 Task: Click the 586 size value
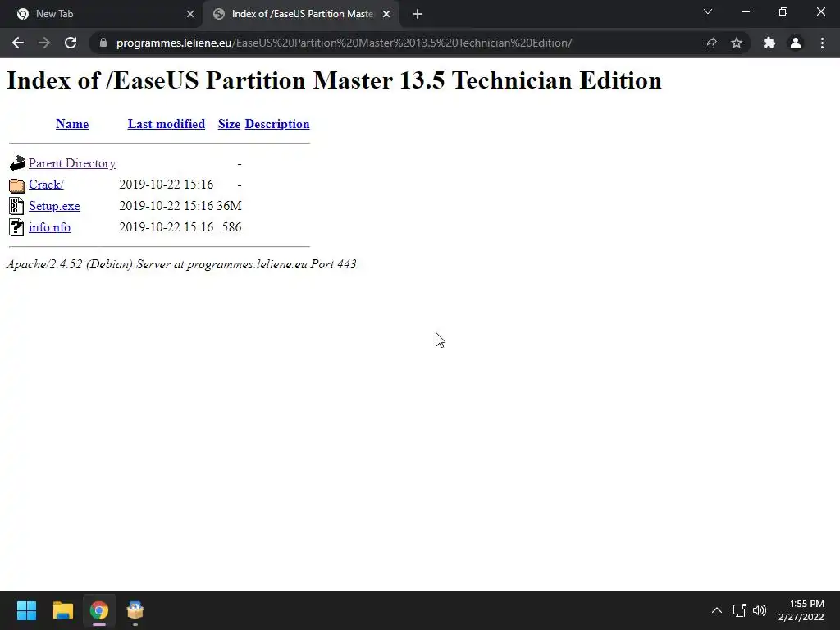coord(232,227)
